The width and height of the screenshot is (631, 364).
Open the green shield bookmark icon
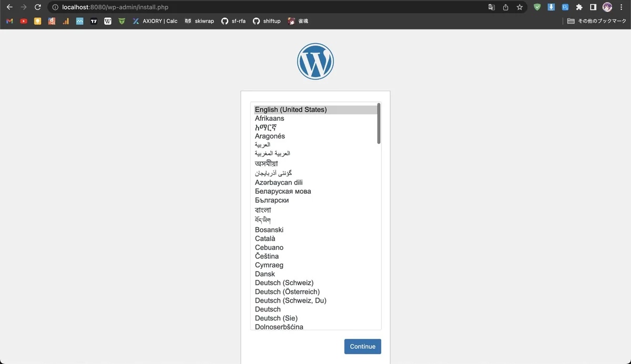pos(122,21)
